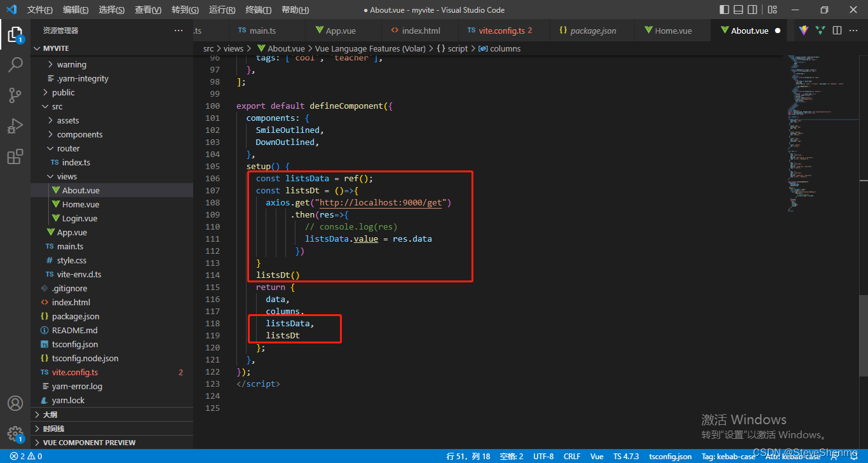The height and width of the screenshot is (463, 868).
Task: Open the 运行(R) menu
Action: [222, 10]
